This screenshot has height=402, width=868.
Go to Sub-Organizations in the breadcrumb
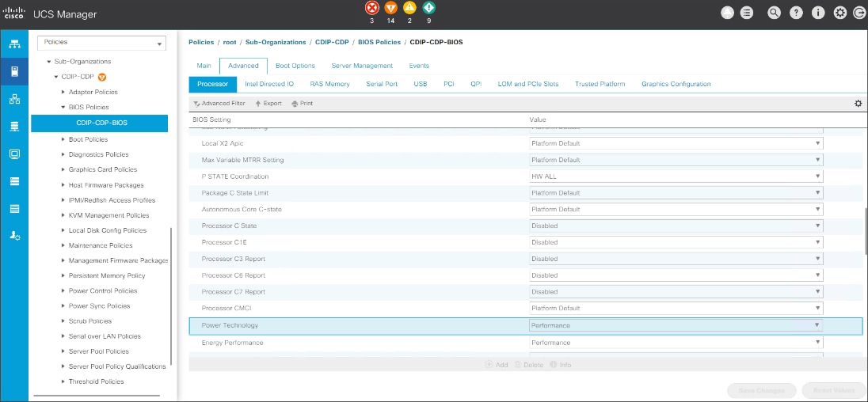click(x=276, y=42)
